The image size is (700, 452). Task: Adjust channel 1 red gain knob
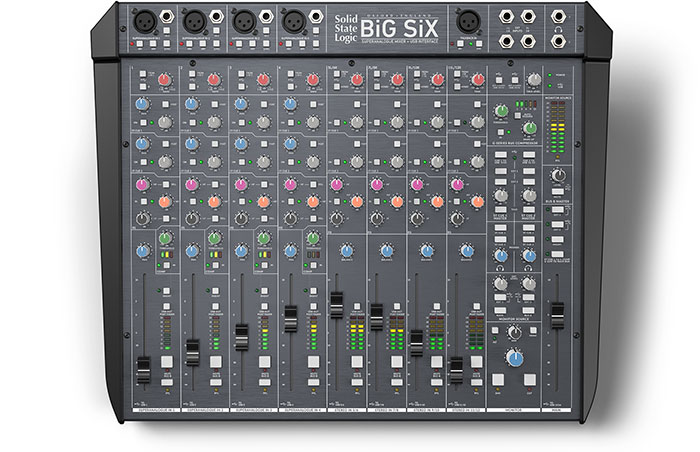(165, 80)
